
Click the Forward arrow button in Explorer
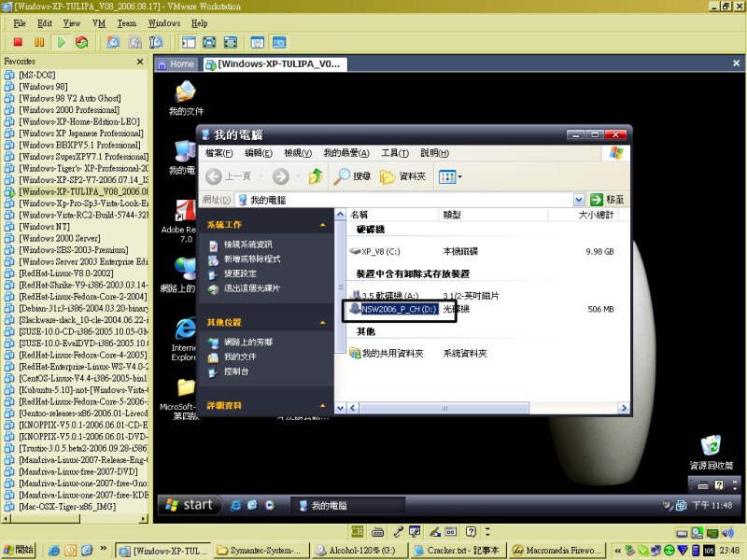[x=281, y=176]
